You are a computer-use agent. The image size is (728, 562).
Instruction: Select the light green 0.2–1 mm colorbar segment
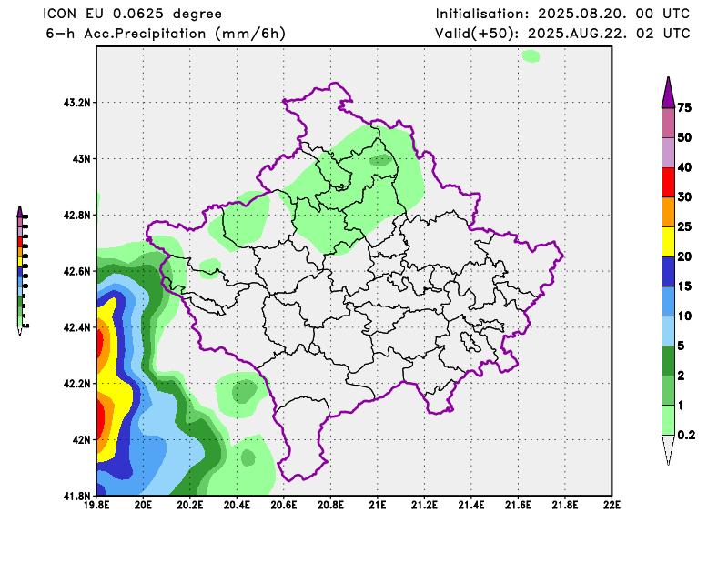[x=668, y=420]
